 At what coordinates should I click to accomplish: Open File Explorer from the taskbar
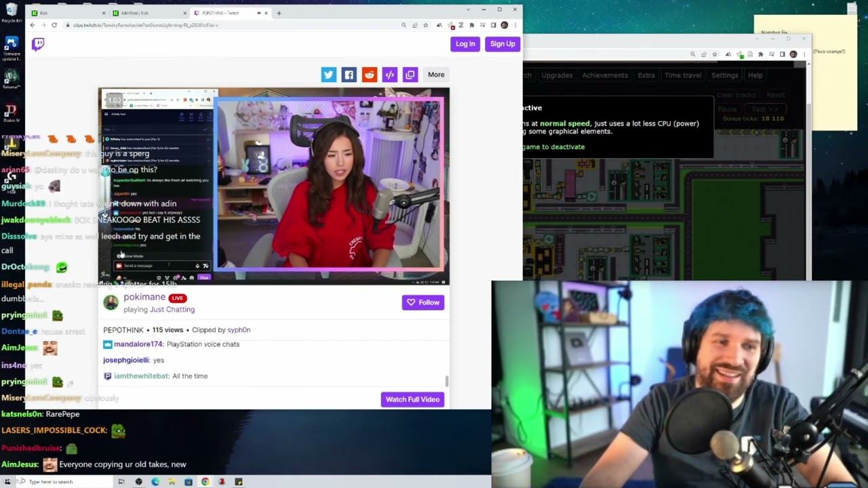(172, 482)
